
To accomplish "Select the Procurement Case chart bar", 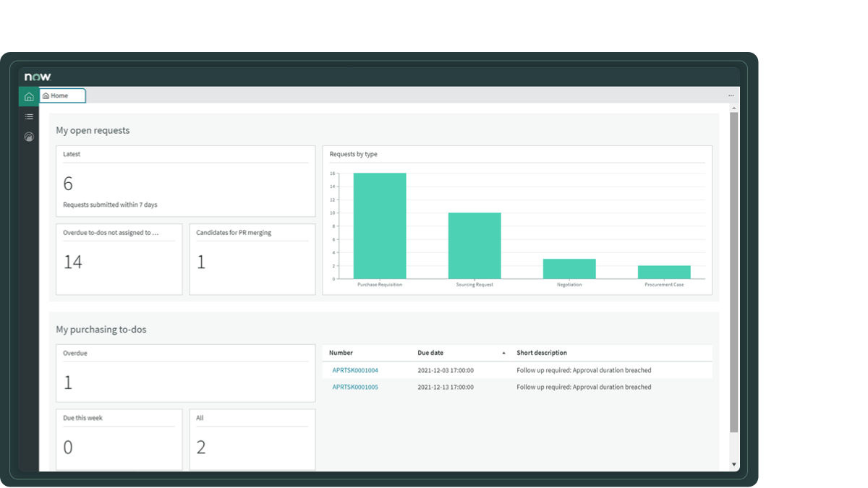I will click(664, 272).
